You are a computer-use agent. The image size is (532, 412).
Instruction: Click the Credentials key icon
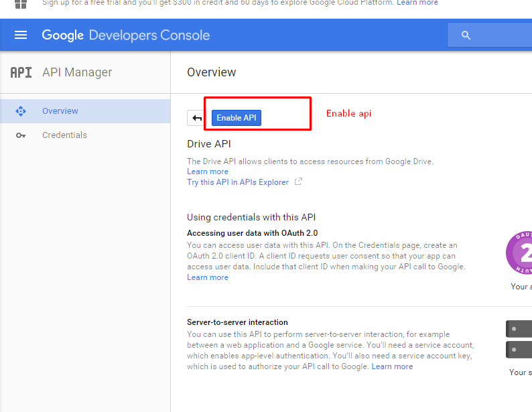pos(21,135)
